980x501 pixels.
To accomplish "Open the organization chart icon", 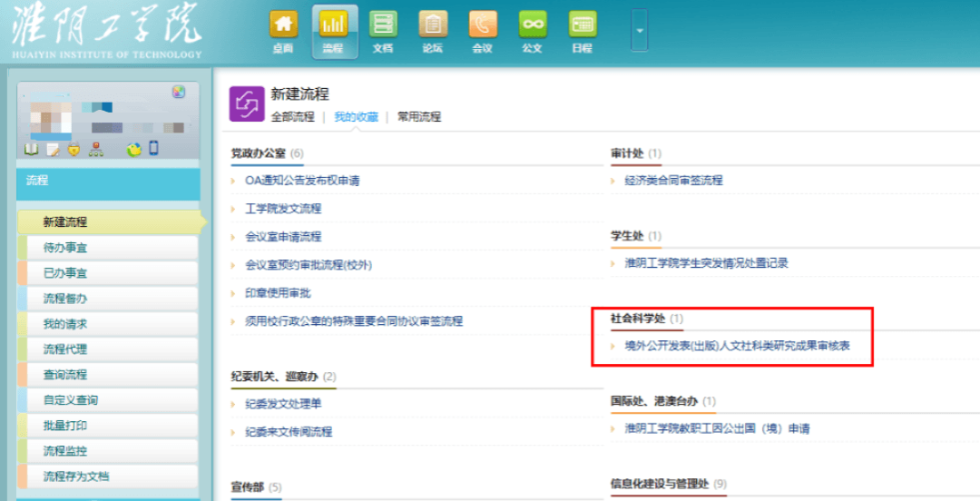I will 95,150.
